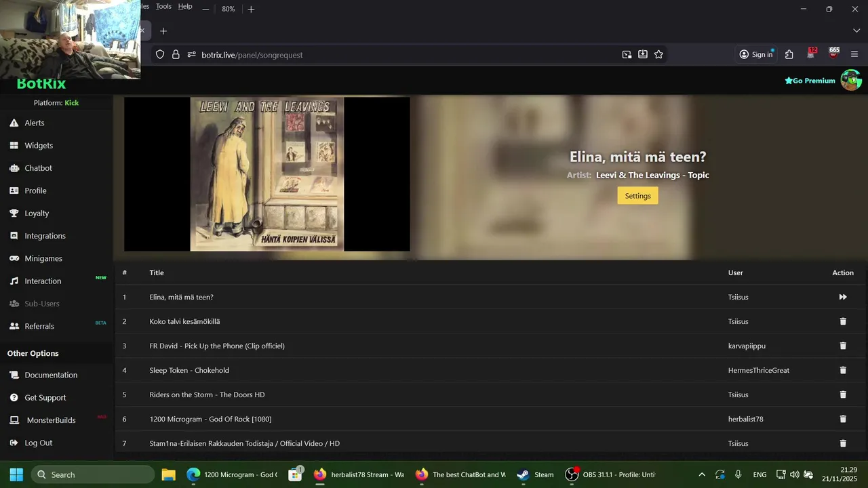Open File Explorer from taskbar
The image size is (868, 488).
tap(168, 474)
